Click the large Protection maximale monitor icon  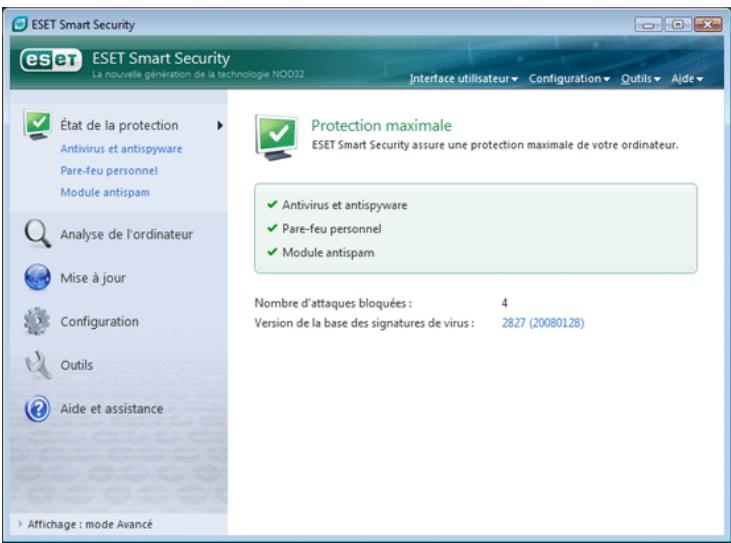click(276, 138)
